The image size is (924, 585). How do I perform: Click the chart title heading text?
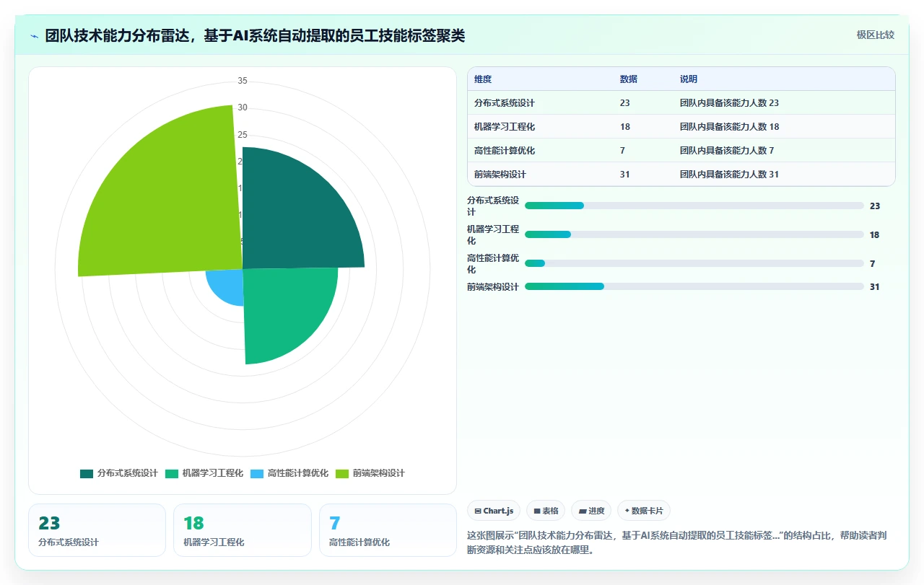[255, 36]
